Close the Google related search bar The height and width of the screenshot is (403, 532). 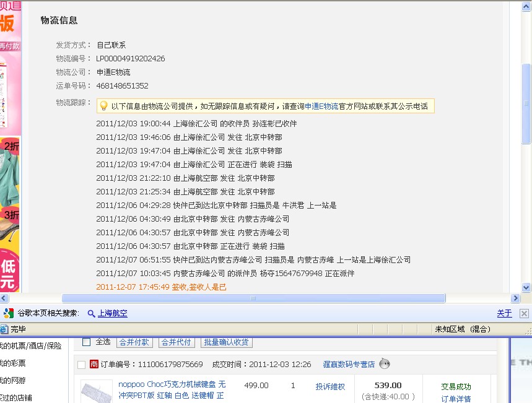(x=524, y=313)
